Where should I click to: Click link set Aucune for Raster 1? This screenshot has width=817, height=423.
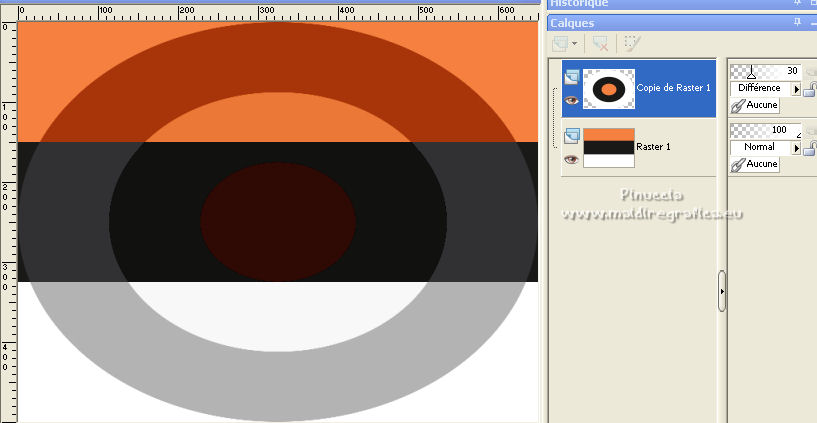754,164
